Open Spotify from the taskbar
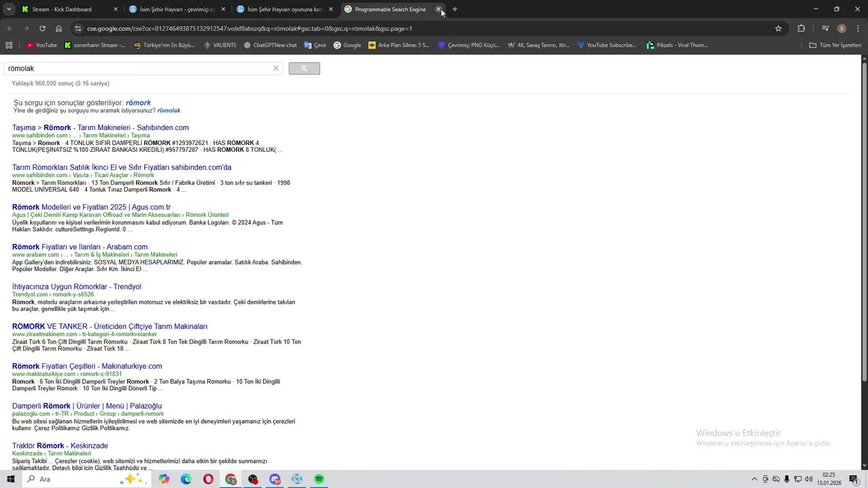The width and height of the screenshot is (868, 488). tap(319, 479)
